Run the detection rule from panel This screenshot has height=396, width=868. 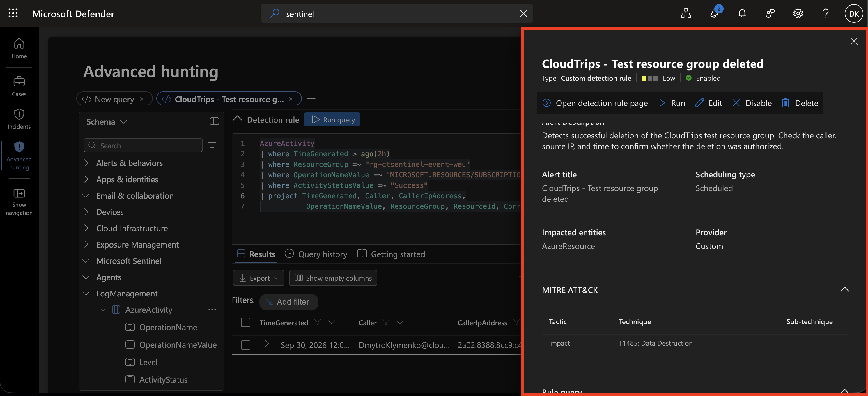coord(672,103)
